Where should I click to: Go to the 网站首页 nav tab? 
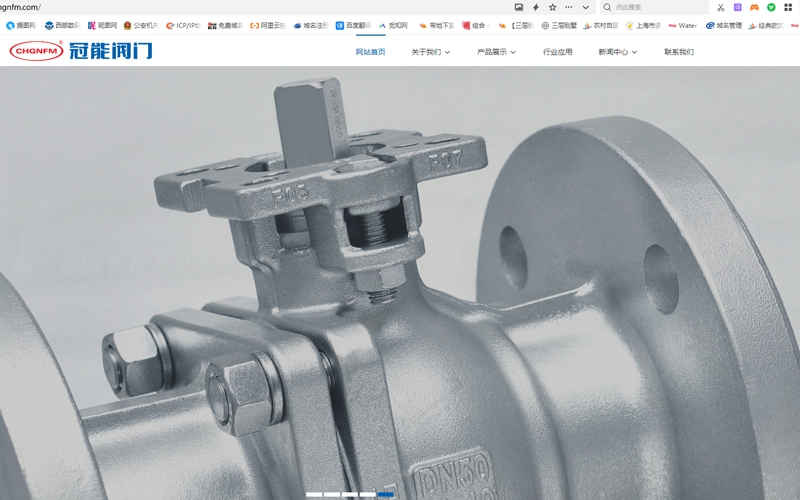point(370,52)
